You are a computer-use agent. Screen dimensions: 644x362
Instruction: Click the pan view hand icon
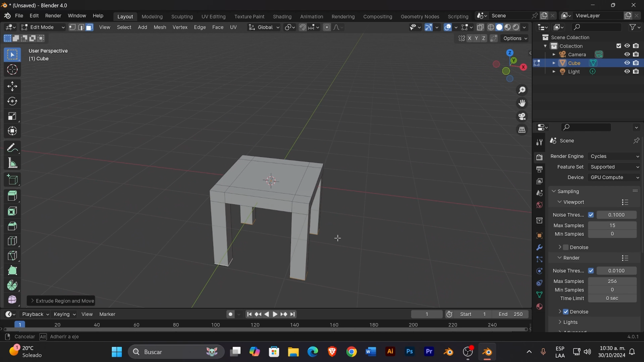point(522,103)
